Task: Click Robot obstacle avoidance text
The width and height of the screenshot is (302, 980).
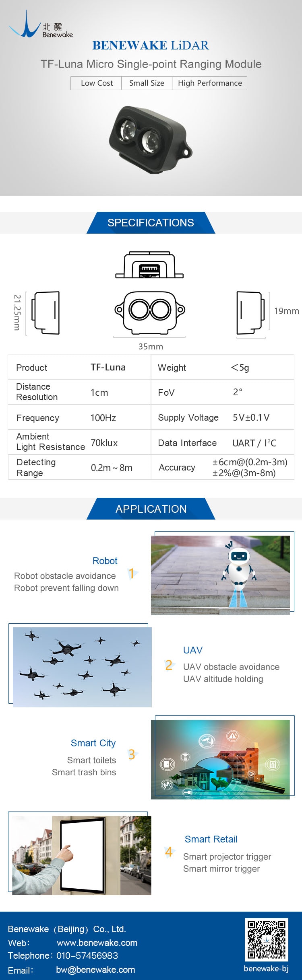Action: (65, 576)
